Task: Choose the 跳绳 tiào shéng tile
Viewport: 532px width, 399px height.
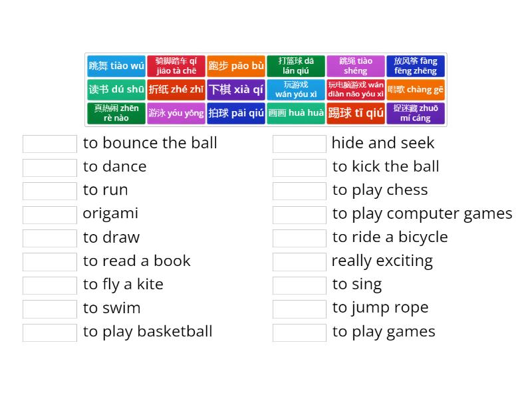Action: click(x=356, y=66)
